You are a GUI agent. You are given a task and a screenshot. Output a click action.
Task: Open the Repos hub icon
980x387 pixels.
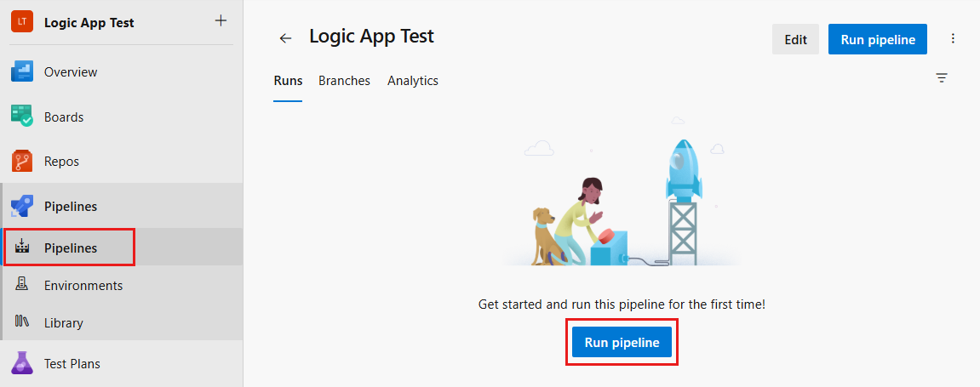tap(22, 161)
